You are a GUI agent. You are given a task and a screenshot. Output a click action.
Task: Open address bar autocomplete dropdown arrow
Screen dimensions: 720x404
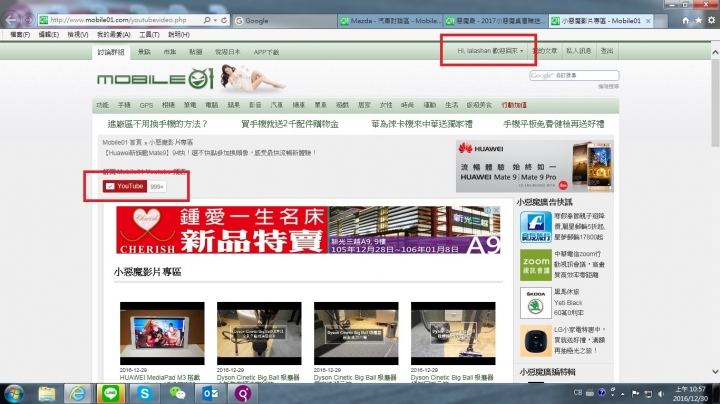coord(215,20)
